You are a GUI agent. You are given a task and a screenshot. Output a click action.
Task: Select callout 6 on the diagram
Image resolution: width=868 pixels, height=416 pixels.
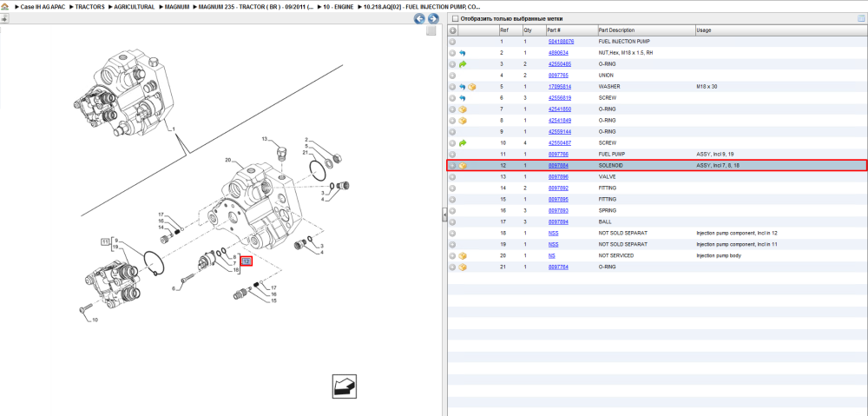pos(174,288)
